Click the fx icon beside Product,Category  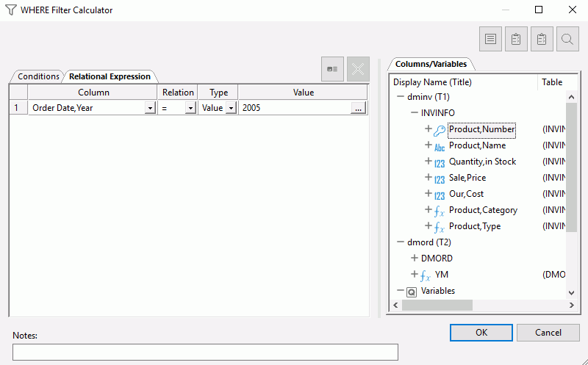440,210
